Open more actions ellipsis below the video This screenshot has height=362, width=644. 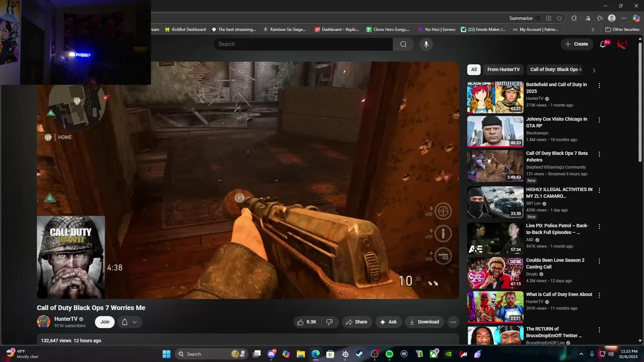pos(453,322)
